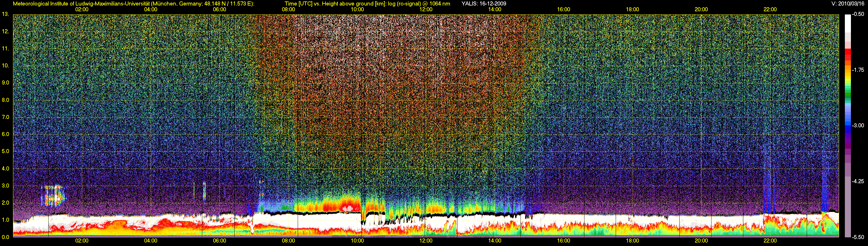Click the '5.0' height axis label

tap(5, 151)
